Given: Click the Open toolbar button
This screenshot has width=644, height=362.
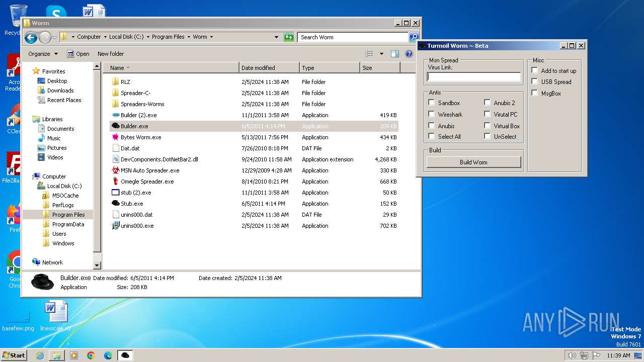Looking at the screenshot, I should click(x=78, y=54).
